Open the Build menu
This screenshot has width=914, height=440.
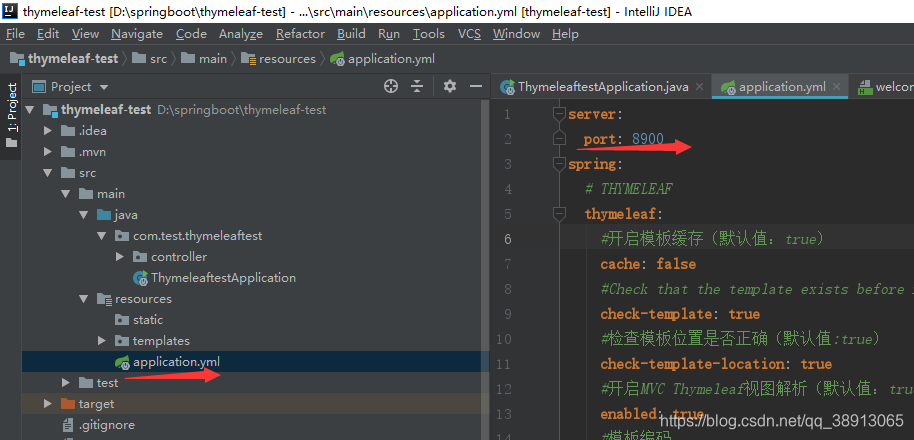[351, 34]
